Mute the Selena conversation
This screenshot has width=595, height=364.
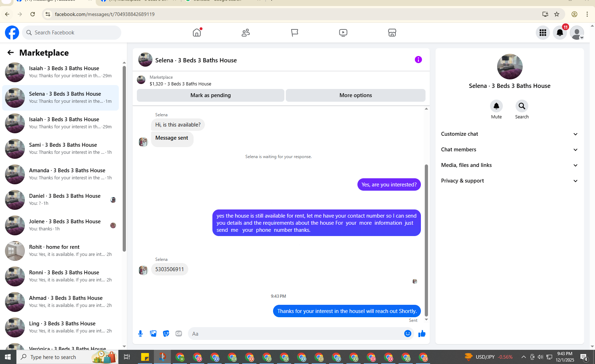click(x=496, y=106)
